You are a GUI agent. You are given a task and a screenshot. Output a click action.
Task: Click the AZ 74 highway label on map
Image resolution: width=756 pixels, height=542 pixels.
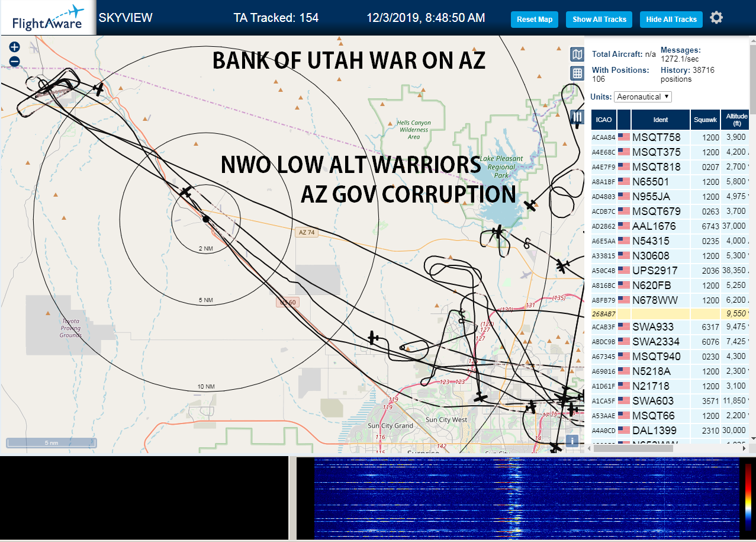pyautogui.click(x=307, y=232)
